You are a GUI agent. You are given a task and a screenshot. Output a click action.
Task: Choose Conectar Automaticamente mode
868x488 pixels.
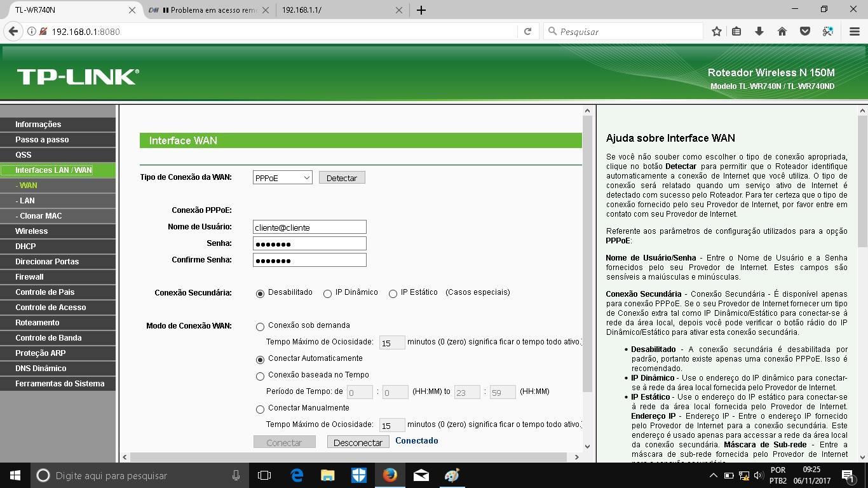pyautogui.click(x=260, y=360)
